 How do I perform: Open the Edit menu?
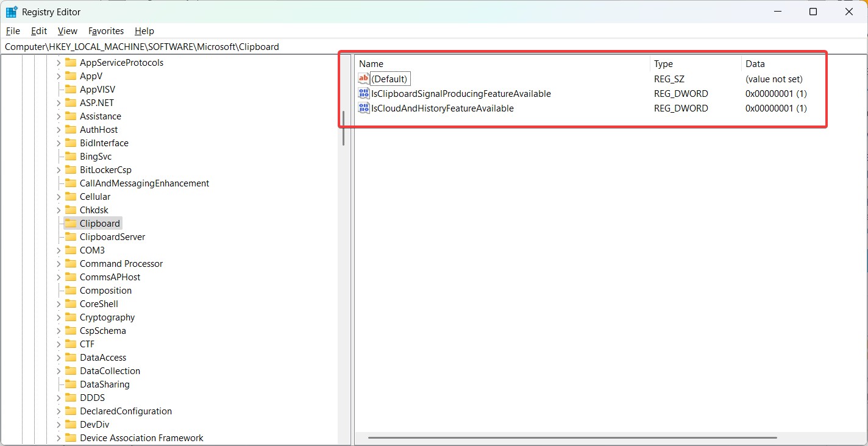point(39,30)
